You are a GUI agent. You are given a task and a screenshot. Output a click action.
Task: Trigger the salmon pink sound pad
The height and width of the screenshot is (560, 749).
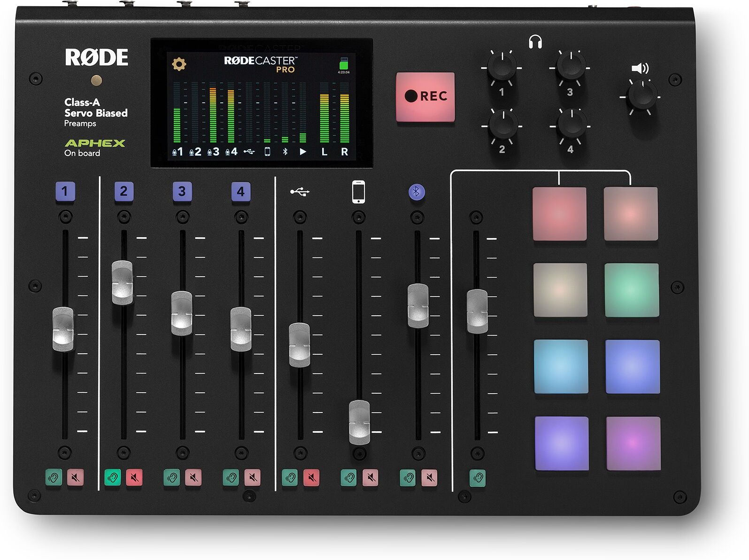631,214
